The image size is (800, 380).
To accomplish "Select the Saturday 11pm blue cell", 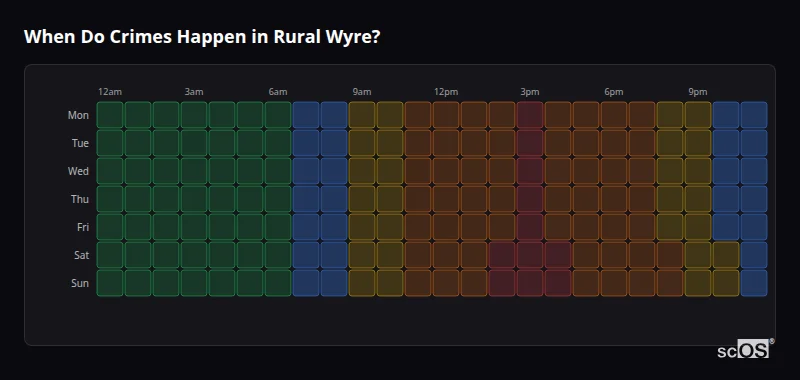I will click(754, 255).
